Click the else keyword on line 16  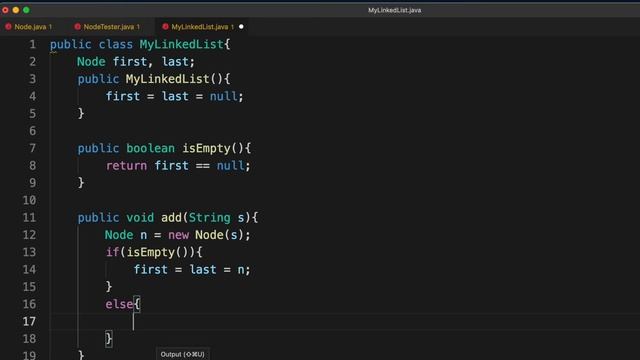[119, 304]
